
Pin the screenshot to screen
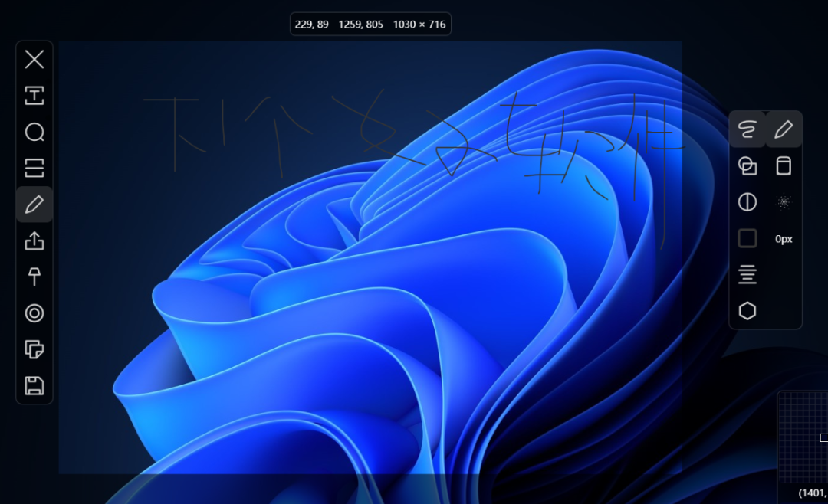(34, 277)
